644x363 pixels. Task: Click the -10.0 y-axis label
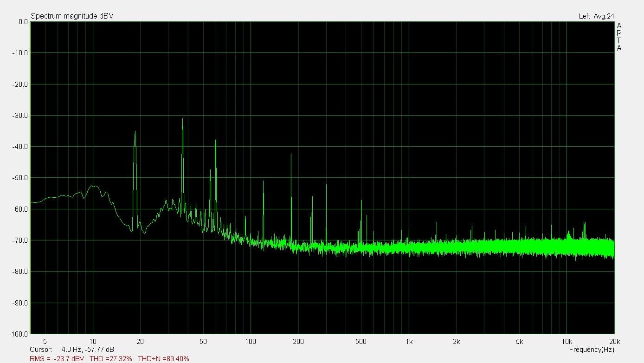20,53
